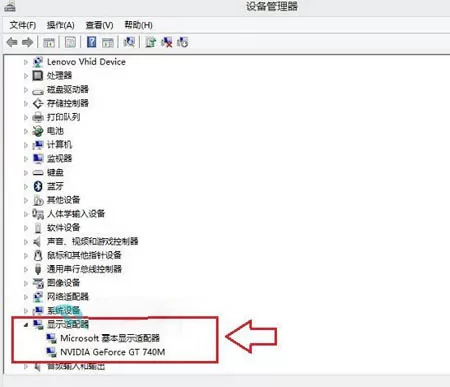Image resolution: width=450 pixels, height=387 pixels.
Task: Expand the 处理器 node
Action: 26,76
